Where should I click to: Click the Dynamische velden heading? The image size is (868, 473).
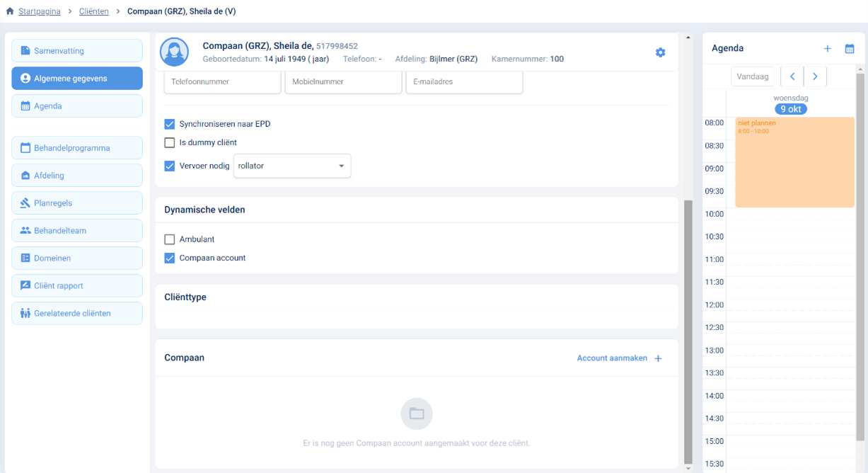point(205,210)
